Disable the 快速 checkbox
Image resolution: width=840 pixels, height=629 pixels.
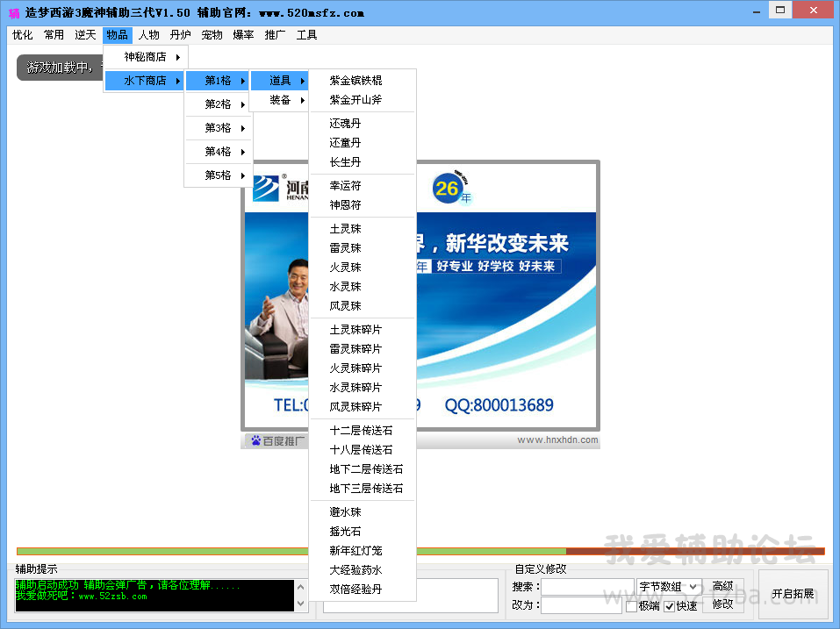(670, 606)
